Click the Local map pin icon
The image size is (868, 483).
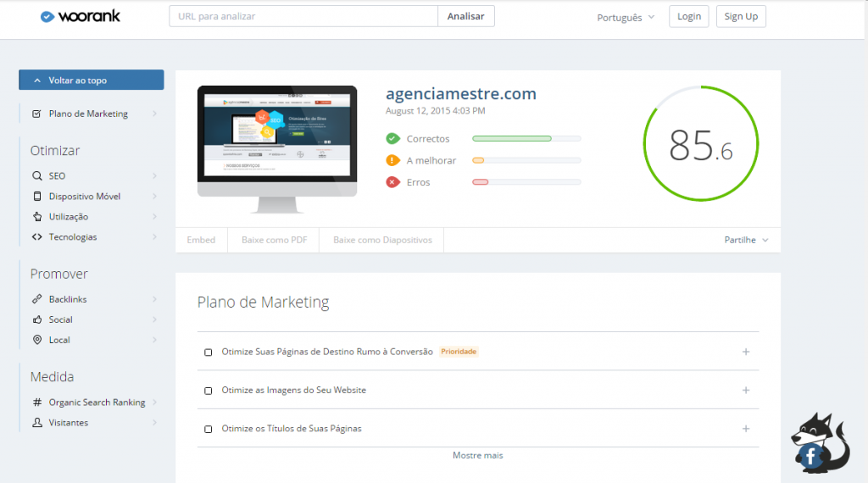pos(36,340)
